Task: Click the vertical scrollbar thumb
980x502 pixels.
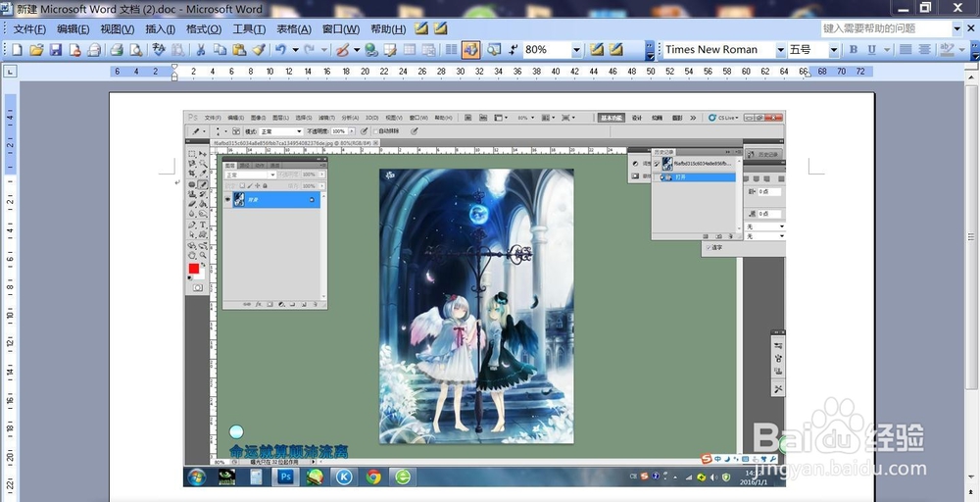Action: [972, 237]
